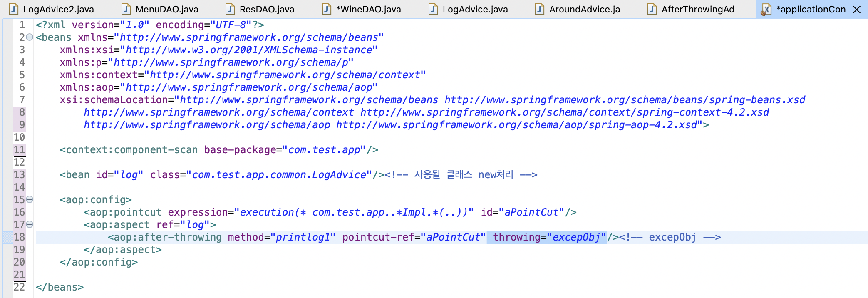The width and height of the screenshot is (868, 298).
Task: Click the id="aPointCut" attribute on line 16
Action: [523, 212]
